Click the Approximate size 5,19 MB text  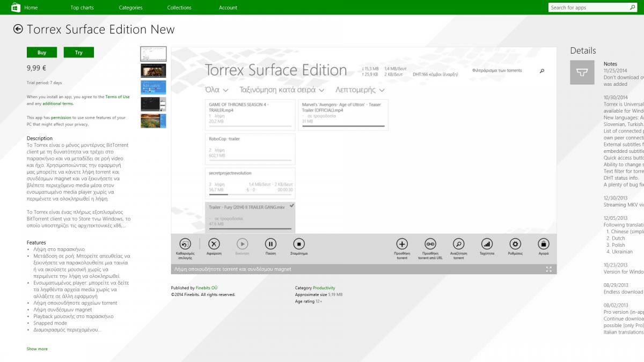pyautogui.click(x=319, y=294)
